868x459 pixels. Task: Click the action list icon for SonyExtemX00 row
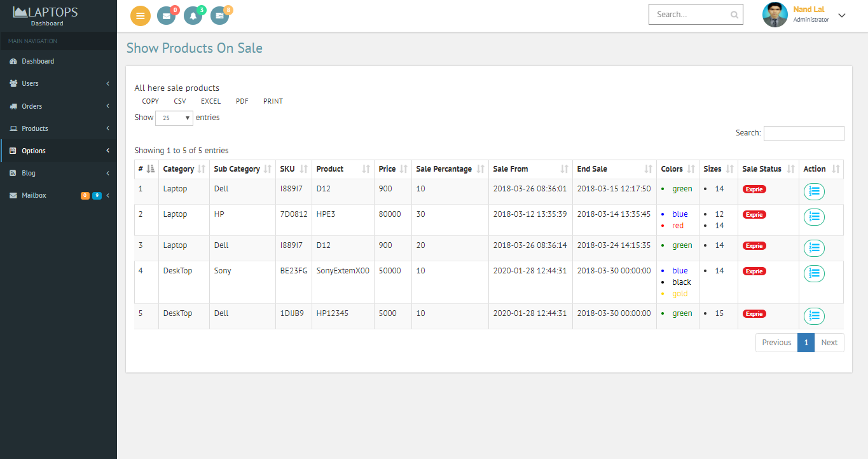tap(814, 273)
